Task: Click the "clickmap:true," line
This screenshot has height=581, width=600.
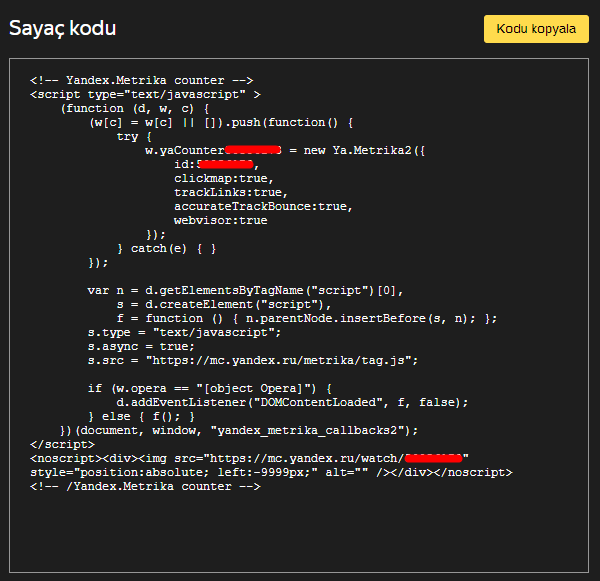Action: pyautogui.click(x=224, y=178)
